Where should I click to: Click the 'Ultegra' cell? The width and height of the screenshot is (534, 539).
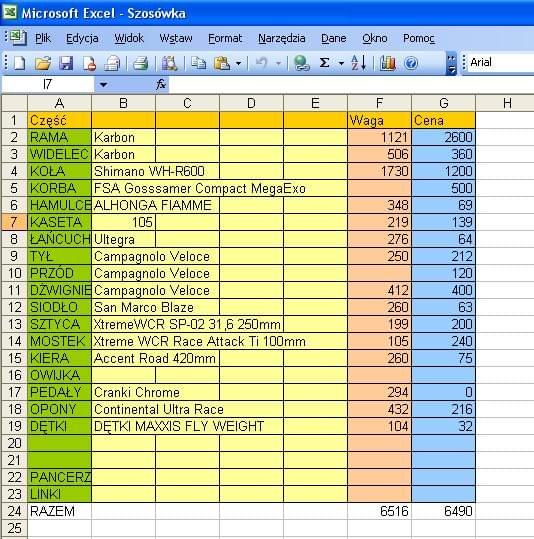(123, 239)
